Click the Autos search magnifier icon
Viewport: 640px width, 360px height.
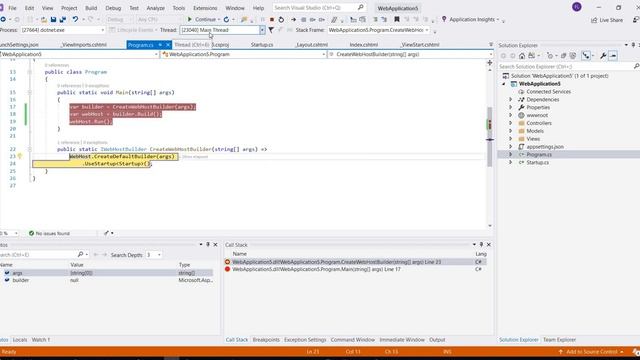pyautogui.click(x=80, y=255)
